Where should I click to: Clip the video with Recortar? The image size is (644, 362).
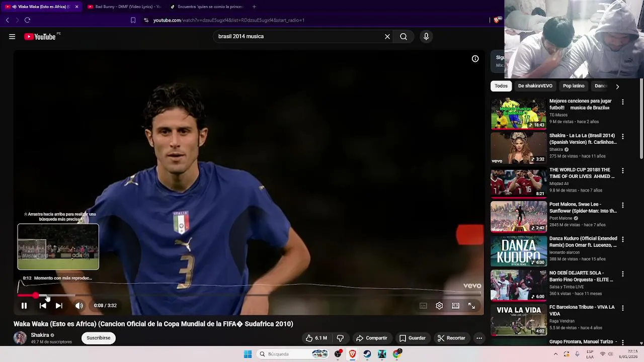click(x=451, y=338)
